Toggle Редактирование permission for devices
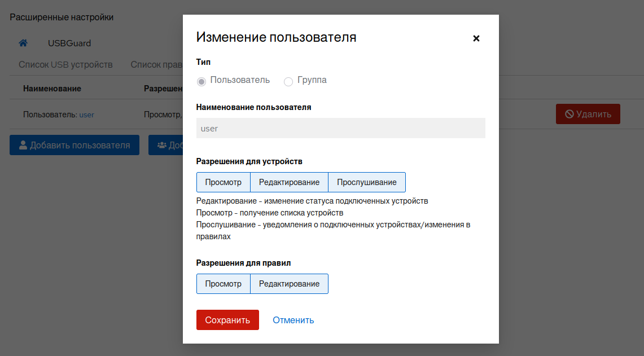This screenshot has height=356, width=644. [289, 182]
